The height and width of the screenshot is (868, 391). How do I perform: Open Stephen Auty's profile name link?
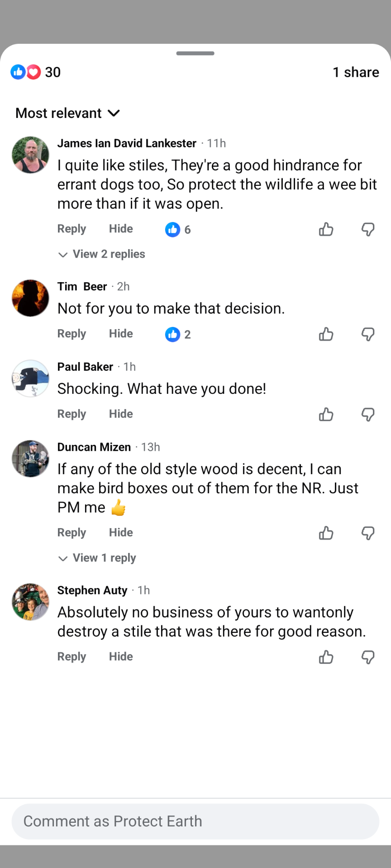click(x=92, y=590)
